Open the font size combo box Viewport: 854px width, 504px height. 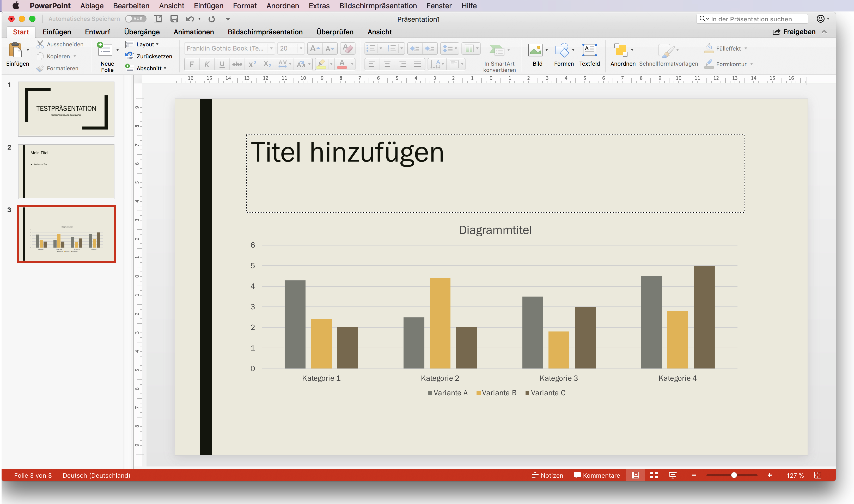click(291, 48)
